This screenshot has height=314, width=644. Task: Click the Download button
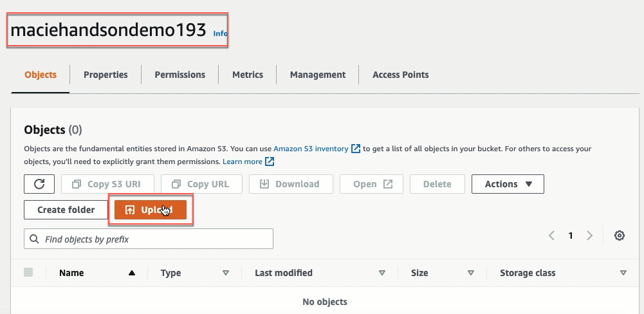pos(291,184)
